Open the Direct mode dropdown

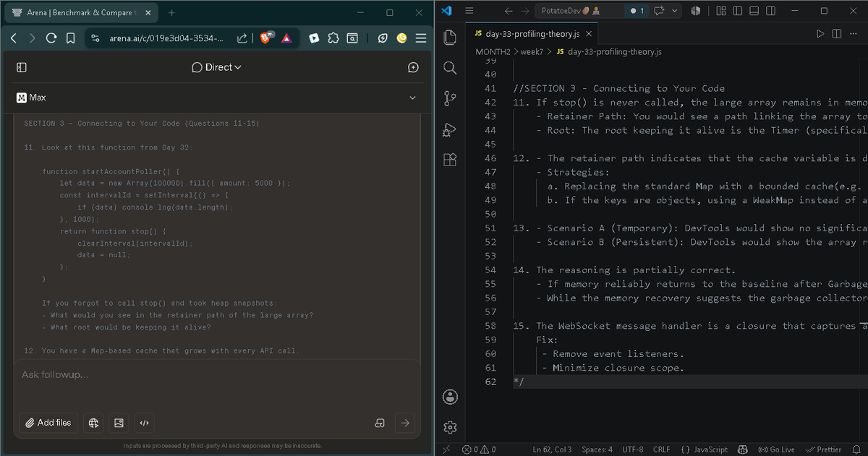pos(217,67)
